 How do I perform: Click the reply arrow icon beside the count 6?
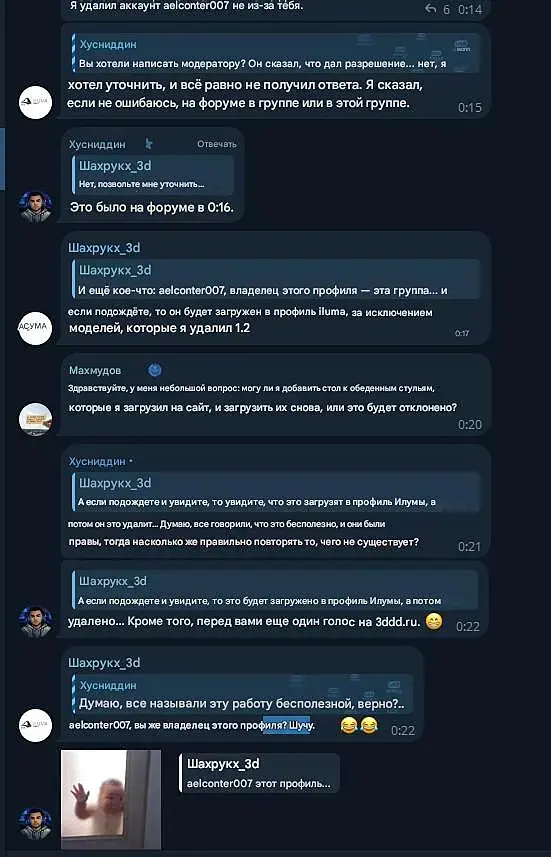[431, 9]
